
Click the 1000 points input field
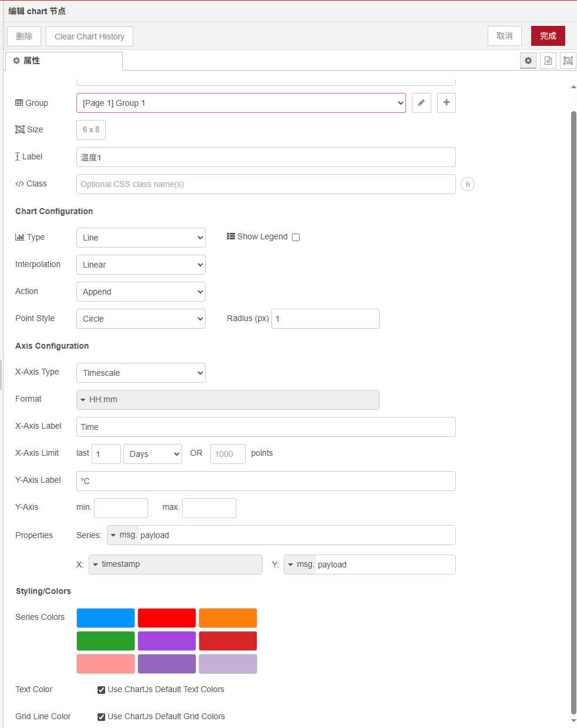pos(228,454)
